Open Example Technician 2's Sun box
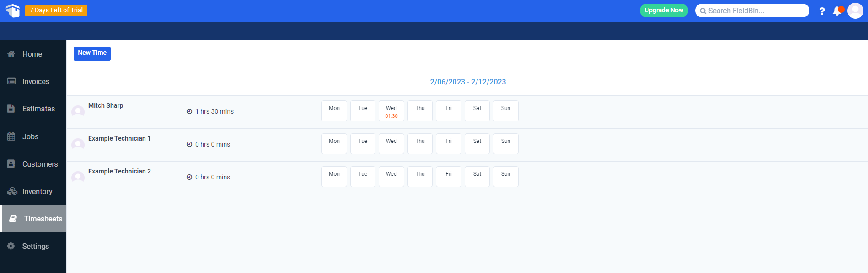The width and height of the screenshot is (868, 273). (506, 177)
